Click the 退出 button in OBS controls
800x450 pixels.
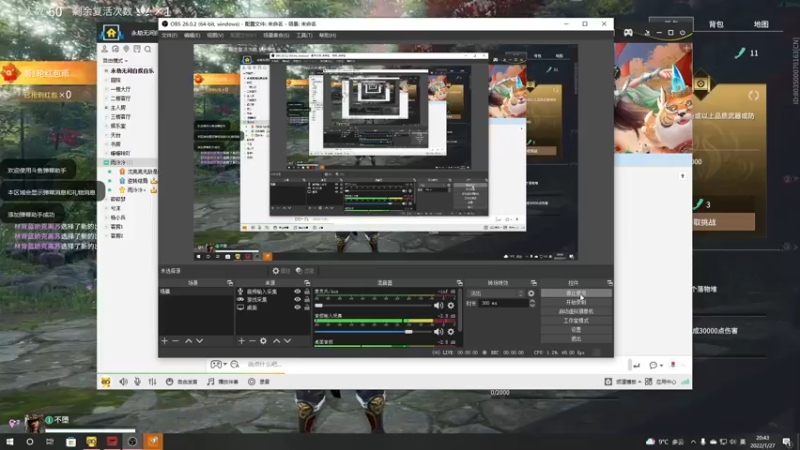[x=576, y=339]
